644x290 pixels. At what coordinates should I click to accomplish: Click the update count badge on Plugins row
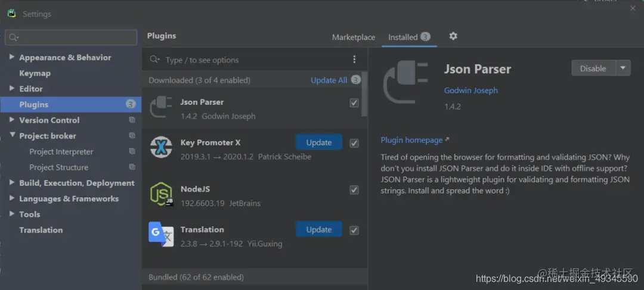[x=130, y=104]
